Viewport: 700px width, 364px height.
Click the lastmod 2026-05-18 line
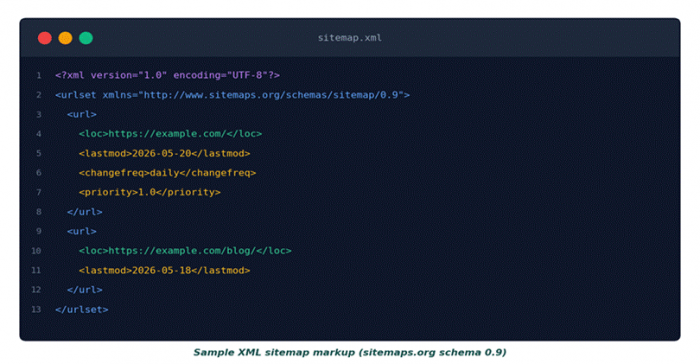click(x=164, y=270)
